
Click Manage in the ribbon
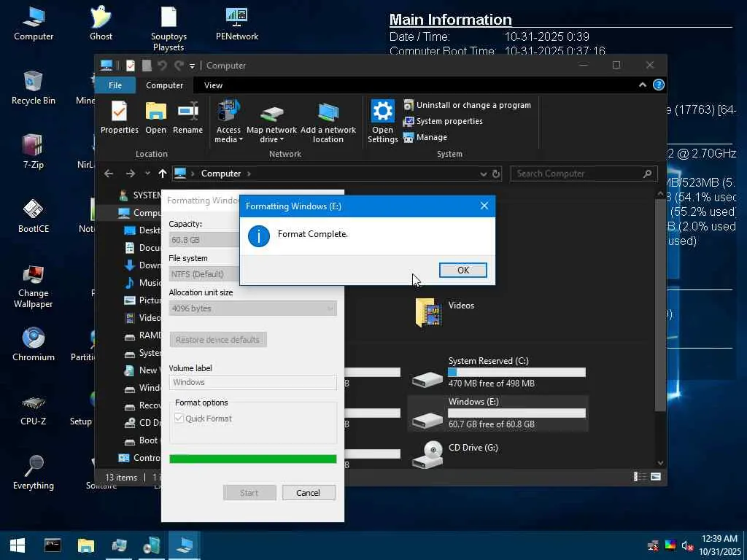click(x=425, y=137)
